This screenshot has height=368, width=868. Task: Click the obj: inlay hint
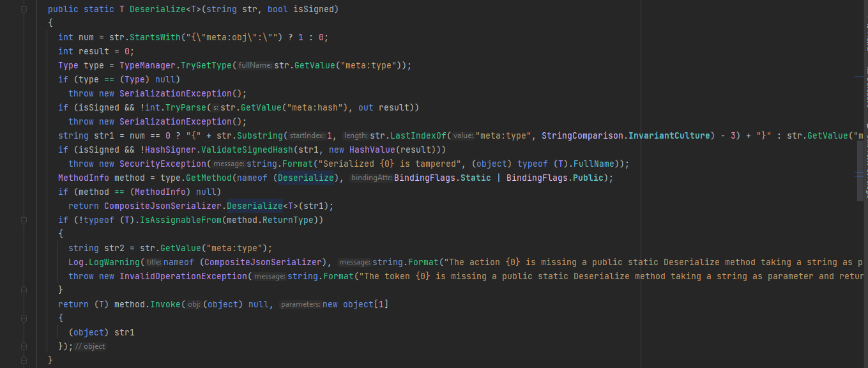194,304
